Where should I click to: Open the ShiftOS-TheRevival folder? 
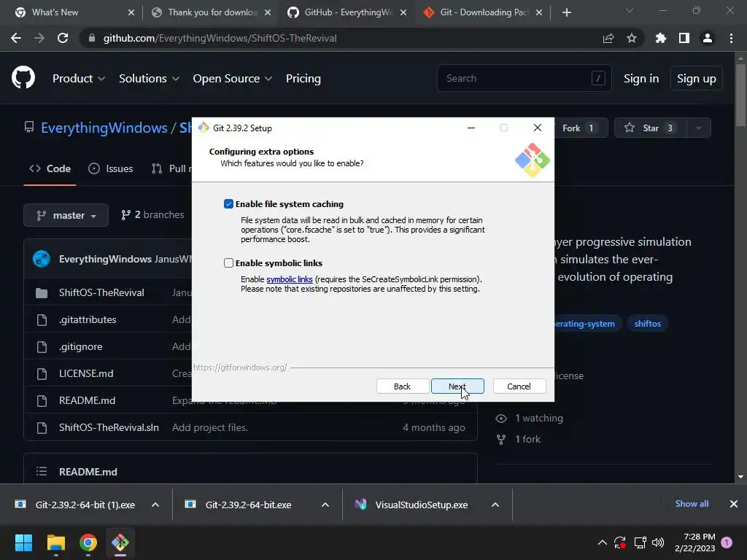tap(101, 292)
